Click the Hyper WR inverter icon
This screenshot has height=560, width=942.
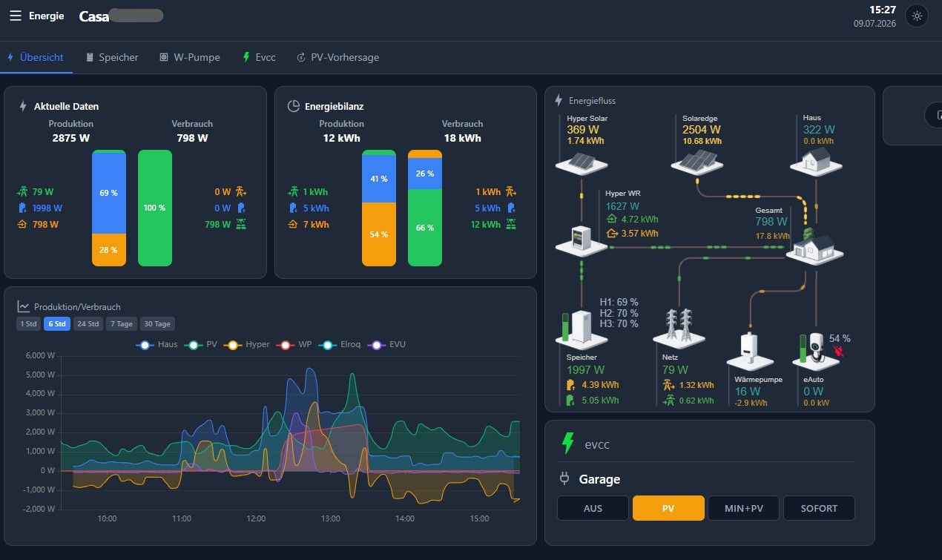pos(581,240)
